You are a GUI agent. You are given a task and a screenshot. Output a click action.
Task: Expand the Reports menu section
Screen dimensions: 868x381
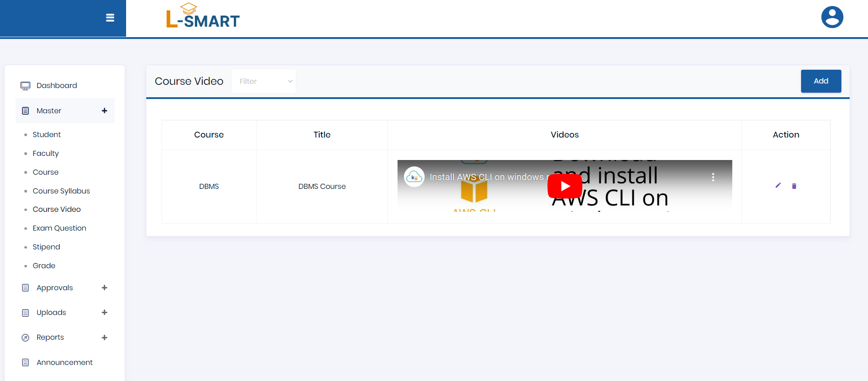point(105,337)
